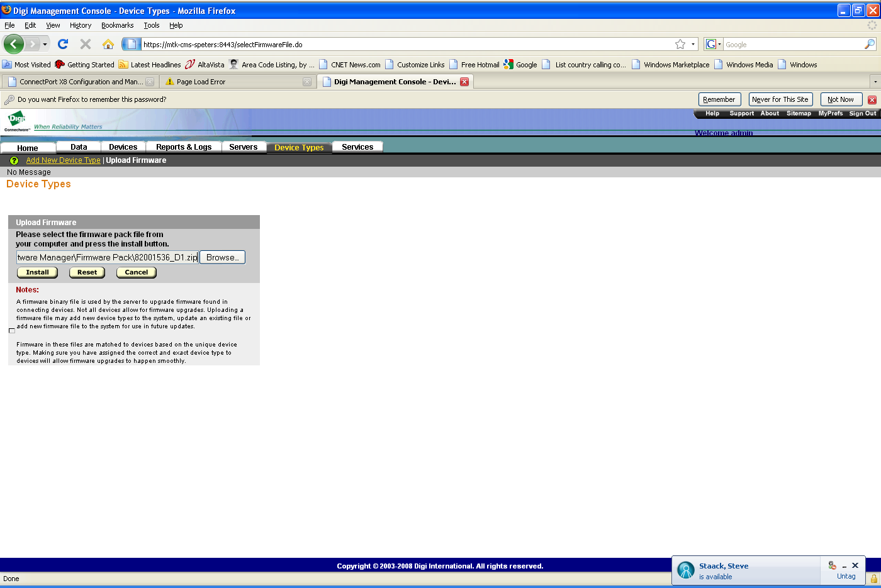Open the Bookmarks menu
The height and width of the screenshot is (588, 881).
(117, 25)
